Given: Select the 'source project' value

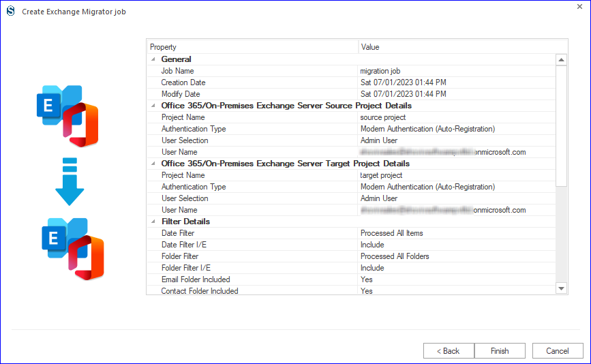Looking at the screenshot, I should pyautogui.click(x=382, y=117).
